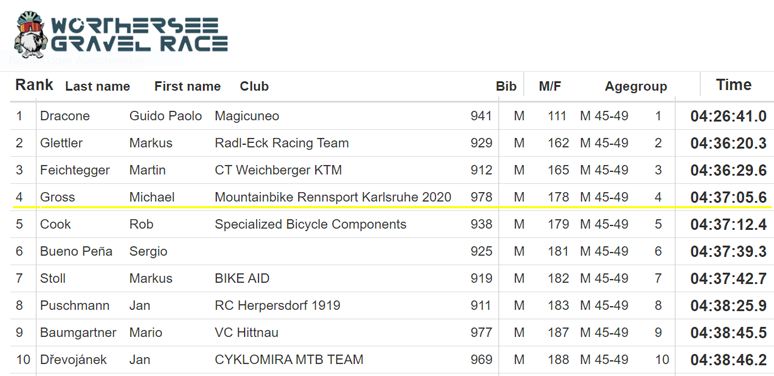Viewport: 774px width, 376px height.
Task: Select time 04:38:25.9 for Puschmann
Action: click(x=729, y=306)
